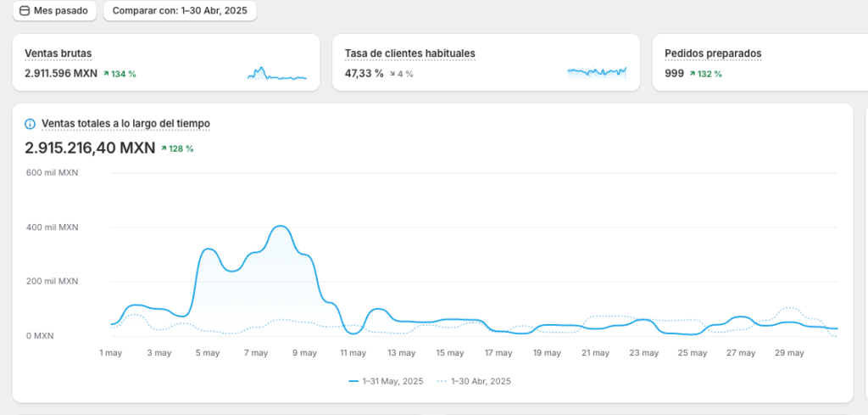Open the Tasa de clientes habituales report
The height and width of the screenshot is (415, 868).
tap(409, 53)
